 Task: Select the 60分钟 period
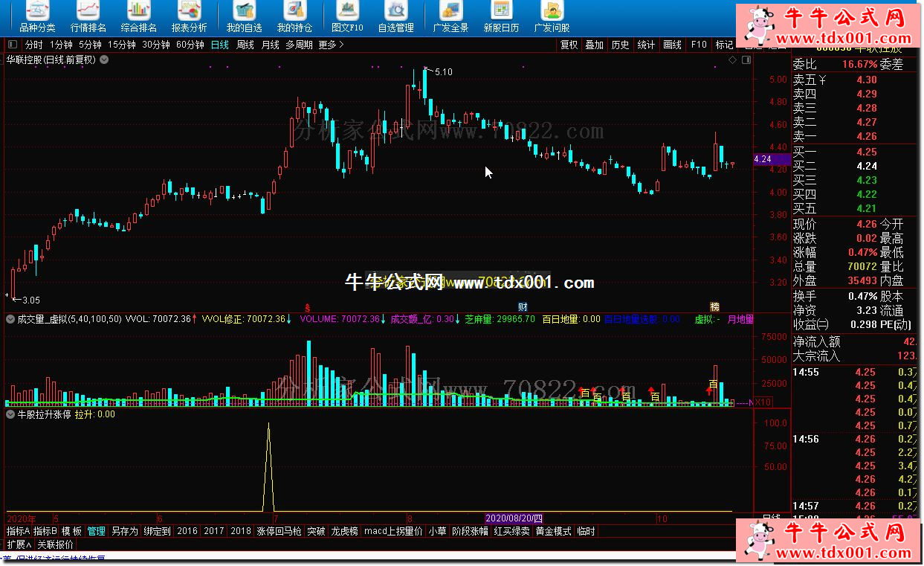pyautogui.click(x=190, y=45)
